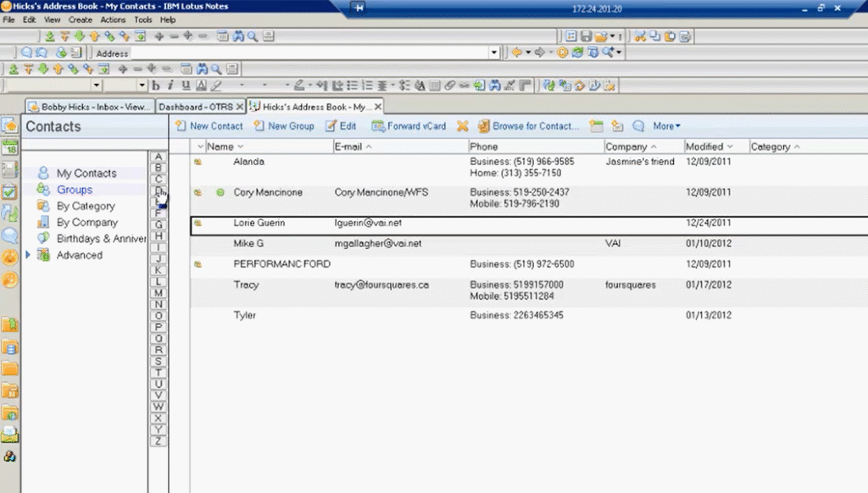Click the Paste clipboard icon

pos(670,36)
